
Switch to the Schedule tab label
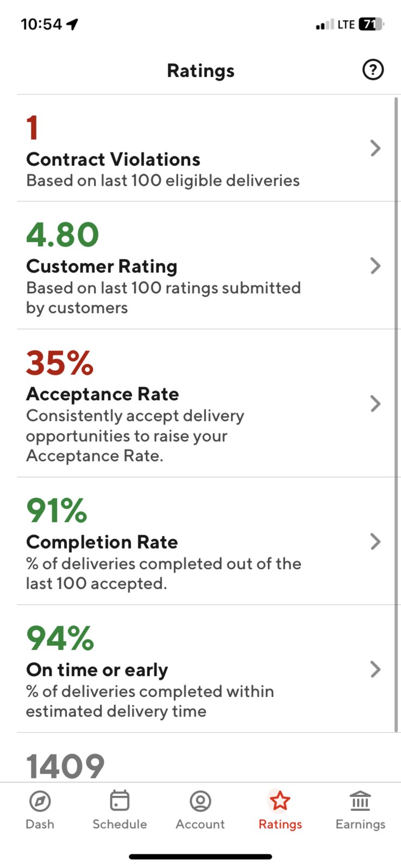click(x=120, y=824)
